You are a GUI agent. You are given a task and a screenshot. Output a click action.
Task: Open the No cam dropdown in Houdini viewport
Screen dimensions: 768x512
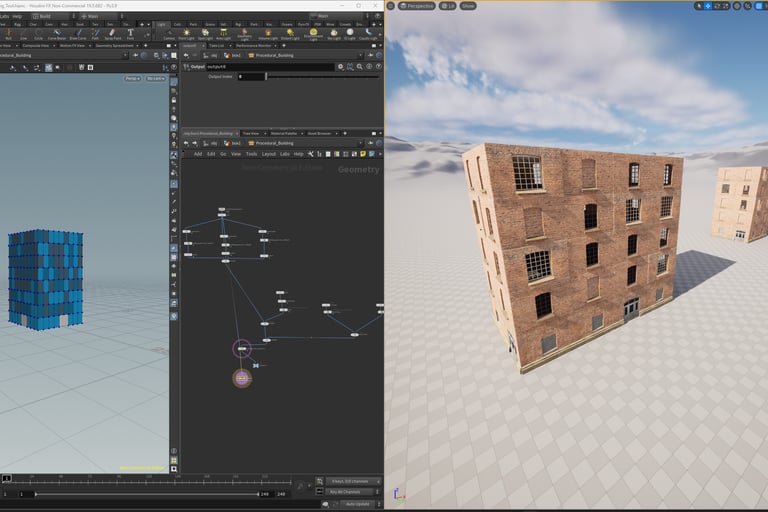[x=156, y=78]
